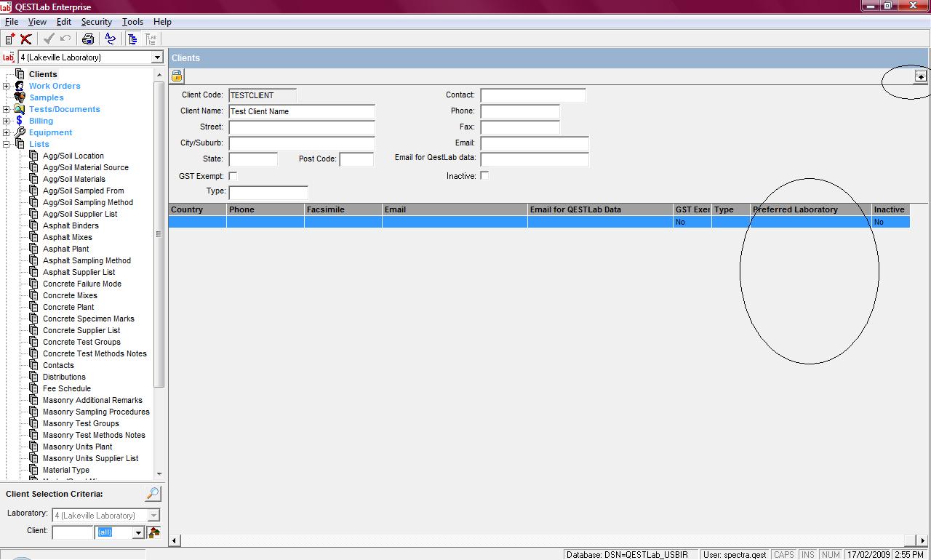Click the new record toolbar icon

click(10, 39)
